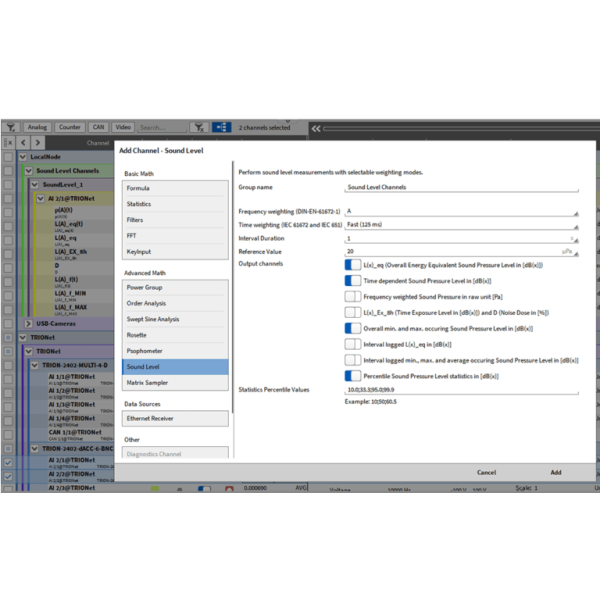Click the forward arrow in channel list

click(x=39, y=143)
